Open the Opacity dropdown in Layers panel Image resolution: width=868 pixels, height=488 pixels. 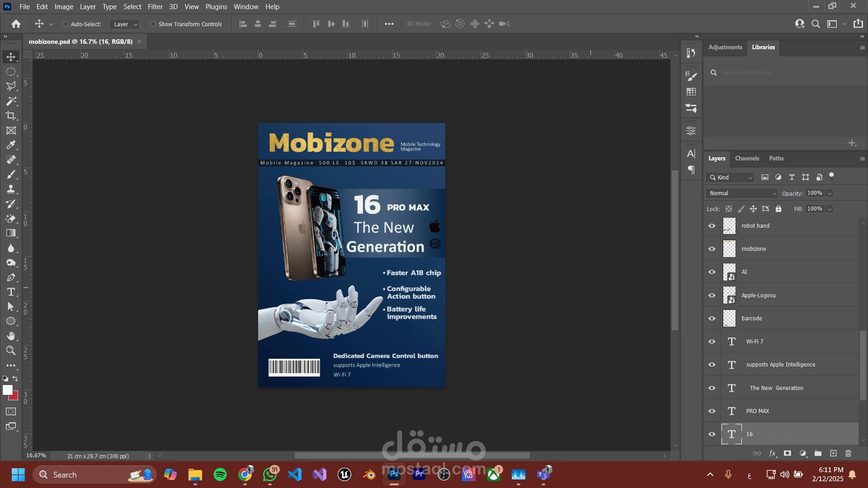point(830,193)
